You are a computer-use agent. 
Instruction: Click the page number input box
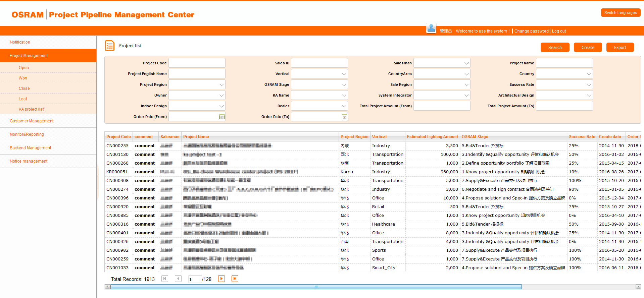(195, 279)
